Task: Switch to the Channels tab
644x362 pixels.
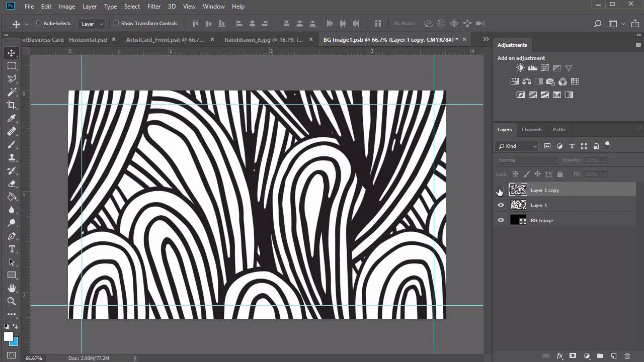Action: 532,129
